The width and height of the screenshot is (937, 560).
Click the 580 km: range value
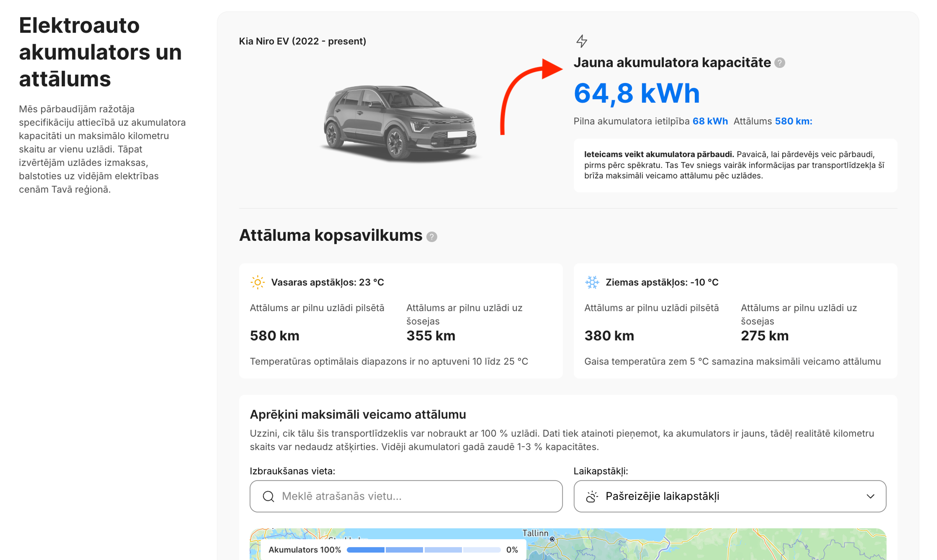[794, 121]
